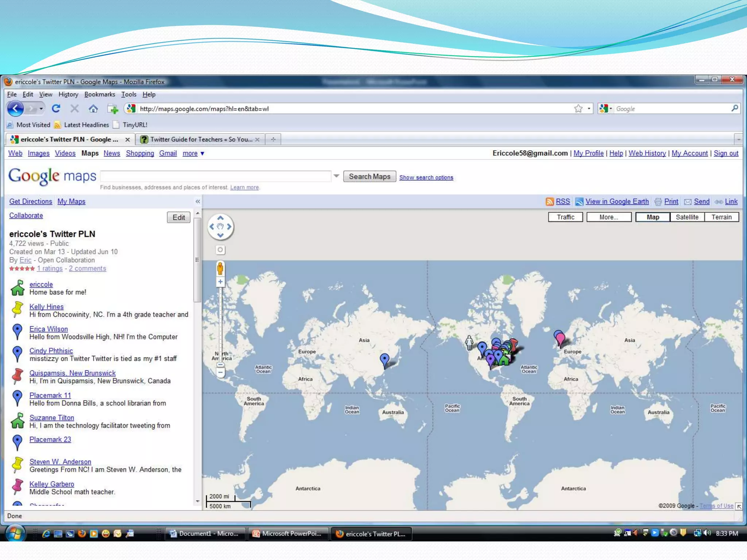Open the Bookmarks menu
Viewport: 747px width, 560px height.
(x=100, y=94)
